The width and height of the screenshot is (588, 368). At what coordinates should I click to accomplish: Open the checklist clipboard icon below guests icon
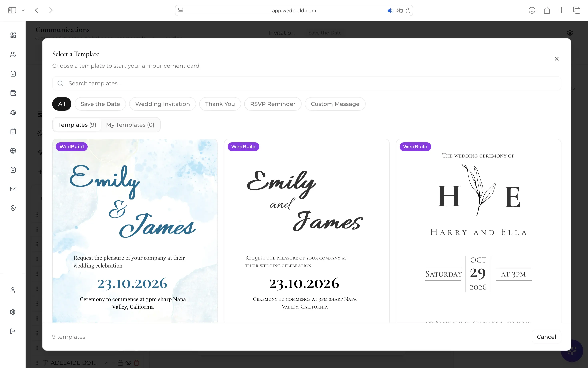[13, 74]
